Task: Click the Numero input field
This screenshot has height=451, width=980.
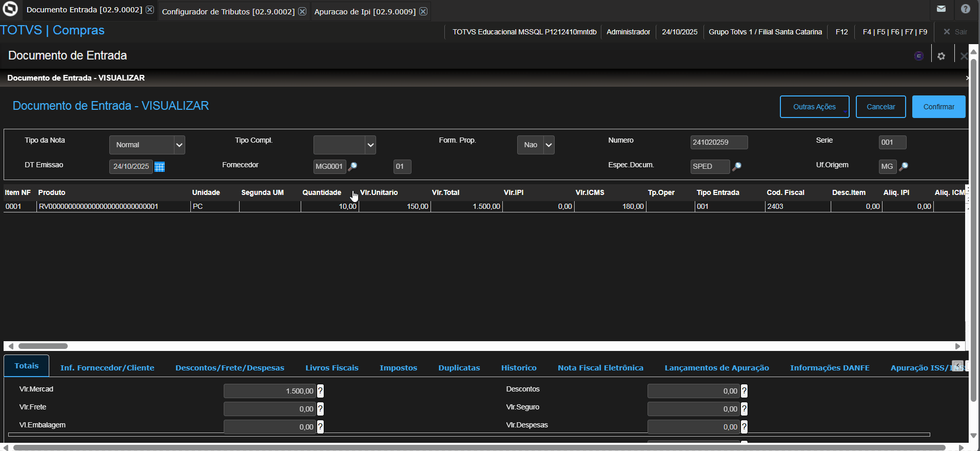Action: point(719,142)
